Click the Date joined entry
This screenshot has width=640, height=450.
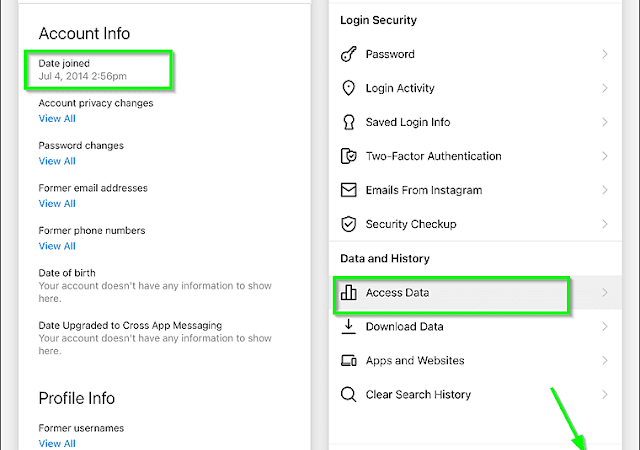point(96,69)
